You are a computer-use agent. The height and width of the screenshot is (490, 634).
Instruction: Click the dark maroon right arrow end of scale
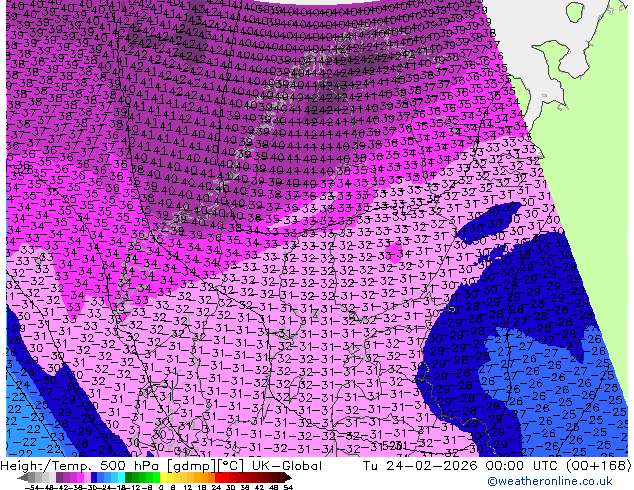[x=287, y=477]
